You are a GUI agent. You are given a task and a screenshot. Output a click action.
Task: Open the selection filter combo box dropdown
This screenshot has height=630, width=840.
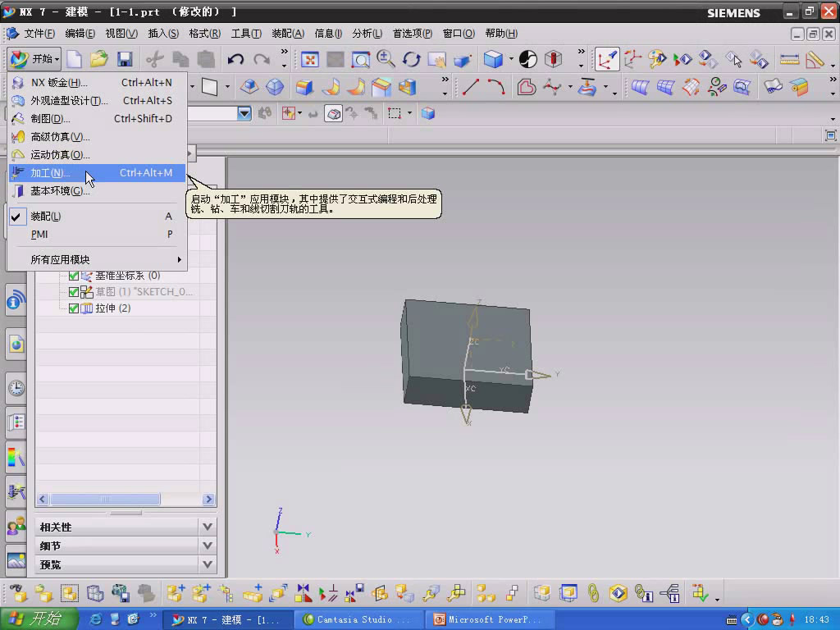(244, 113)
